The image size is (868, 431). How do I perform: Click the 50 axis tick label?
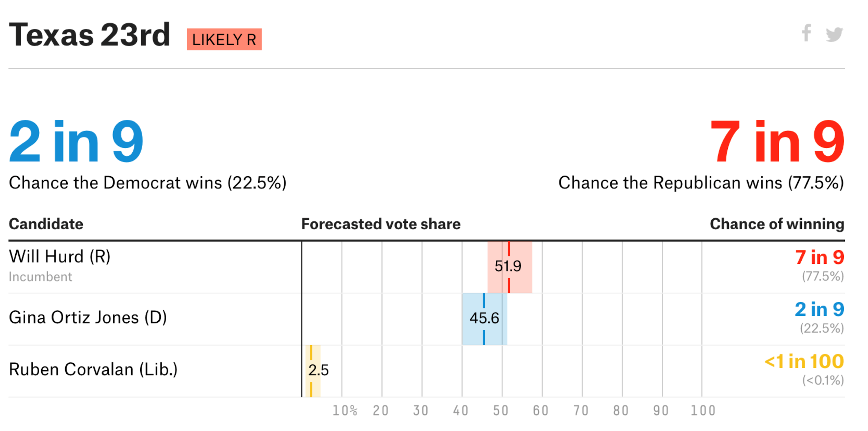[501, 411]
